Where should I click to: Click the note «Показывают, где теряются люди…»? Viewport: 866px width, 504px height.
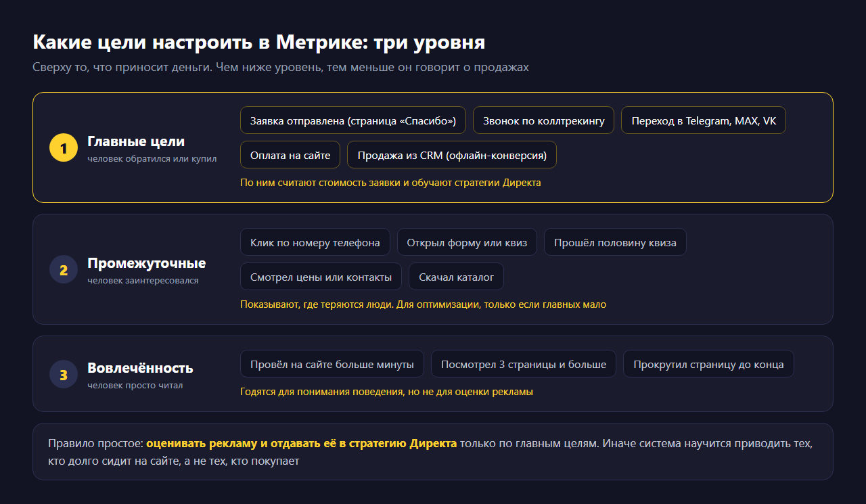click(423, 304)
